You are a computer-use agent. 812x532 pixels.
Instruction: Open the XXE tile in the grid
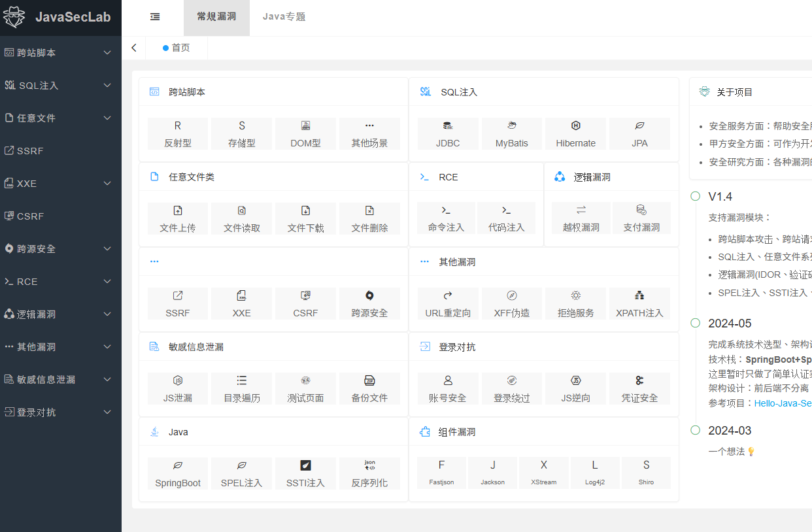[x=242, y=304]
